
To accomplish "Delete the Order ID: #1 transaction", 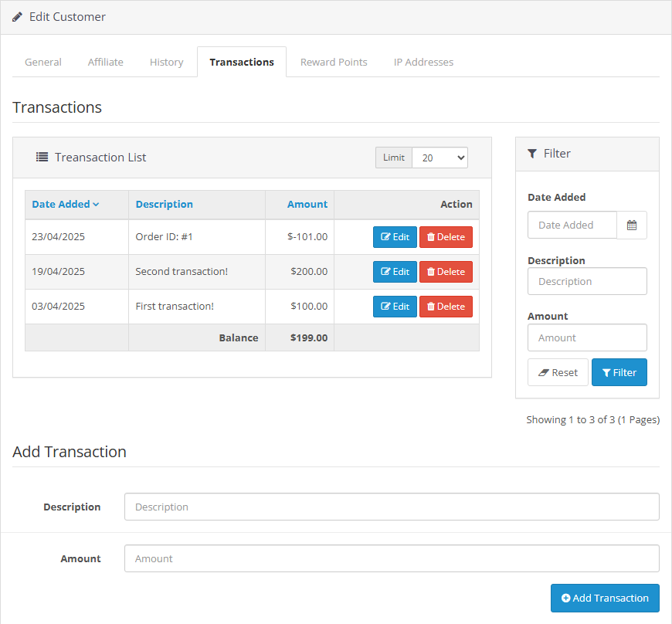I will coord(446,237).
